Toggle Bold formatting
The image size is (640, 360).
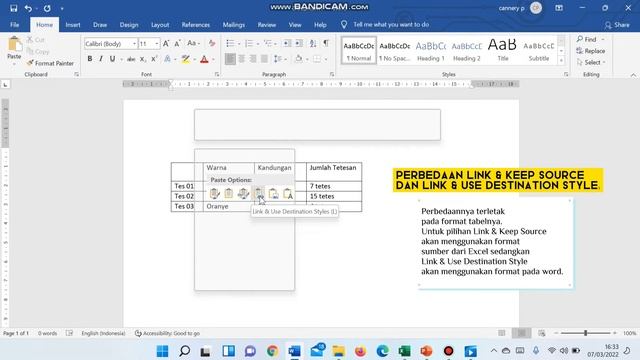pos(89,59)
